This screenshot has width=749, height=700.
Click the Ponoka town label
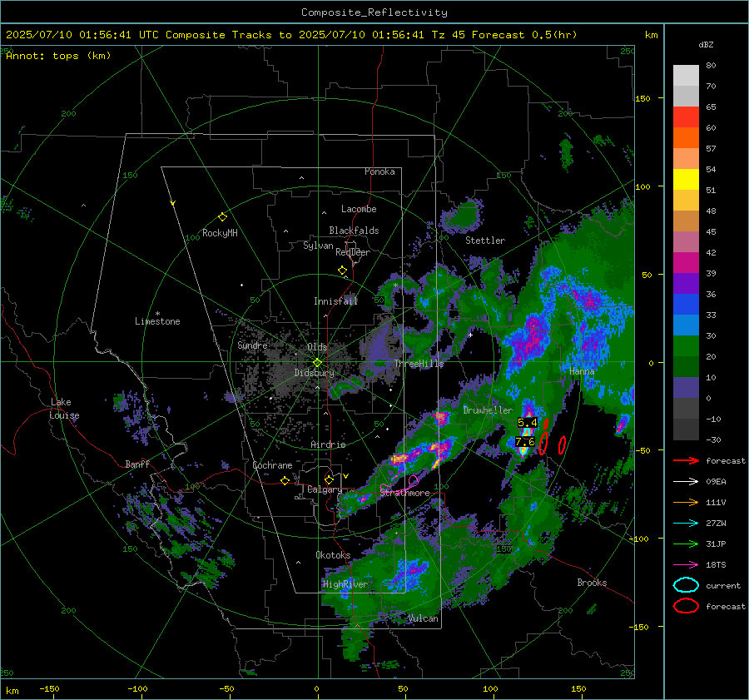pyautogui.click(x=379, y=171)
